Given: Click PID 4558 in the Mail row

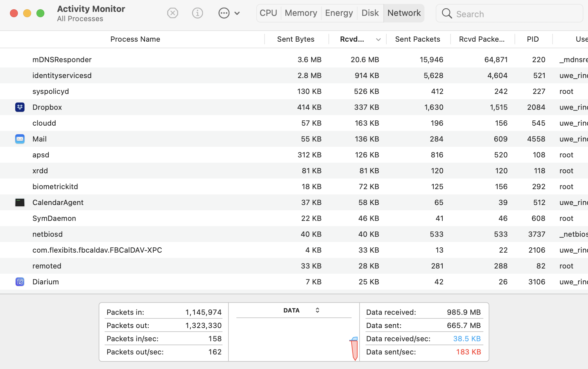Looking at the screenshot, I should [536, 139].
